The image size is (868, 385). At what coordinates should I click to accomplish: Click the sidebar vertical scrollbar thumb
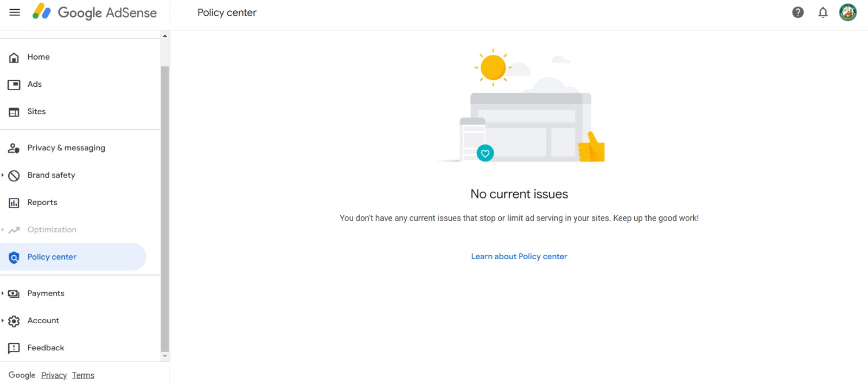coord(165,209)
